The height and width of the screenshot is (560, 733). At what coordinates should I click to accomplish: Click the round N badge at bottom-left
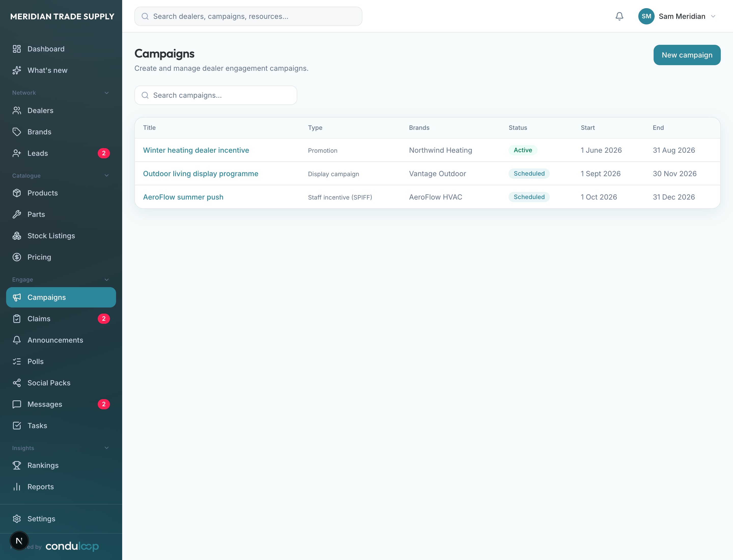pyautogui.click(x=19, y=541)
